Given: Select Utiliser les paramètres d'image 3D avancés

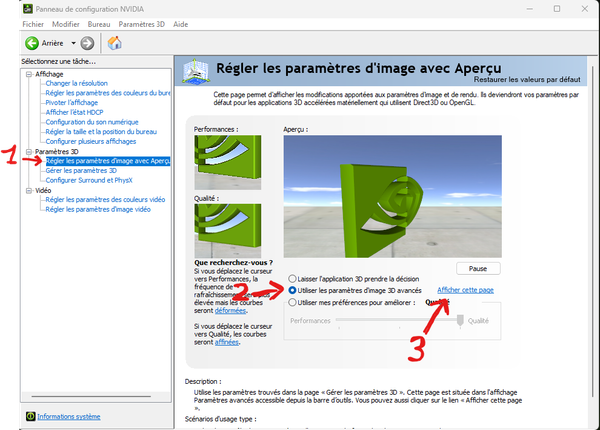Looking at the screenshot, I should click(x=292, y=290).
